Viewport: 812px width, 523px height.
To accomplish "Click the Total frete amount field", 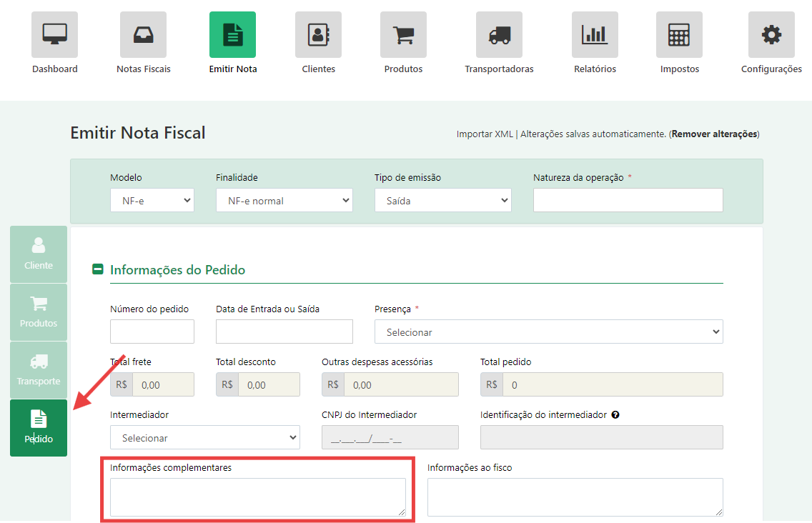I will [163, 384].
